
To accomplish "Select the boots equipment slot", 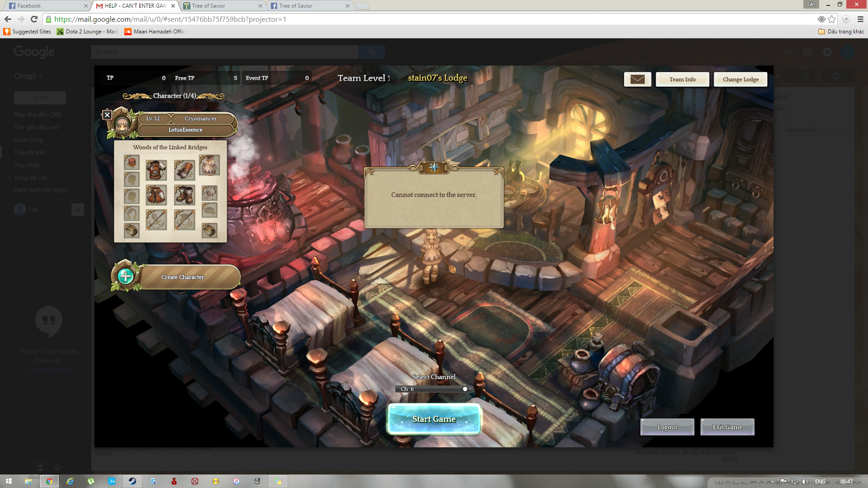I will coord(184,195).
